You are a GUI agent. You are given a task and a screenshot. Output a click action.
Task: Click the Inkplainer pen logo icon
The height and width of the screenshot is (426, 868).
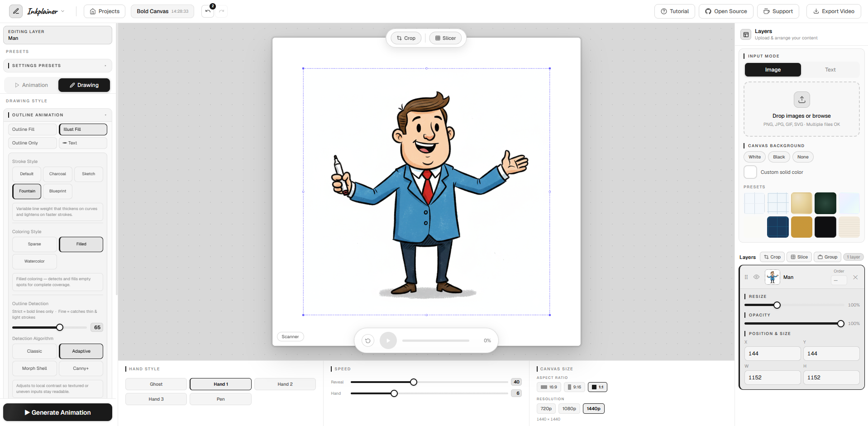(x=16, y=11)
